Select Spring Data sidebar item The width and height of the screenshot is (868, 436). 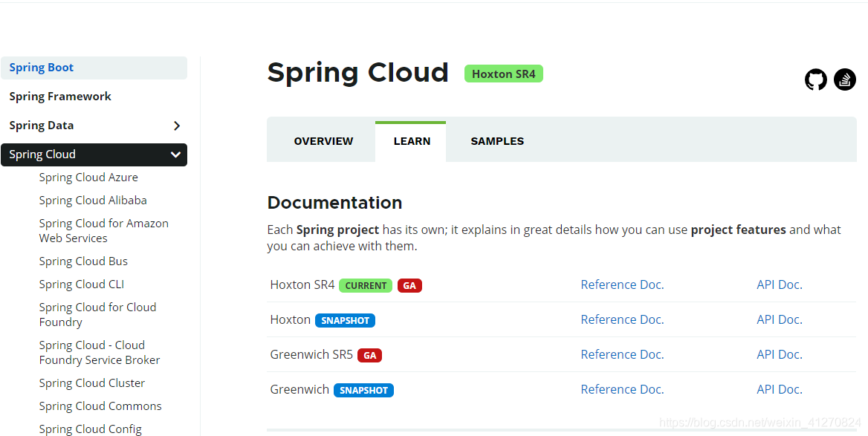point(42,126)
